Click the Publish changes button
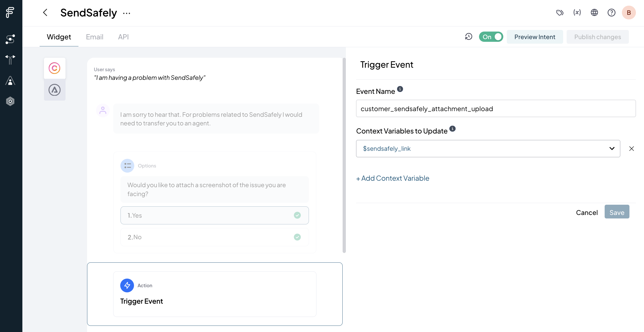The width and height of the screenshot is (644, 332). 597,37
